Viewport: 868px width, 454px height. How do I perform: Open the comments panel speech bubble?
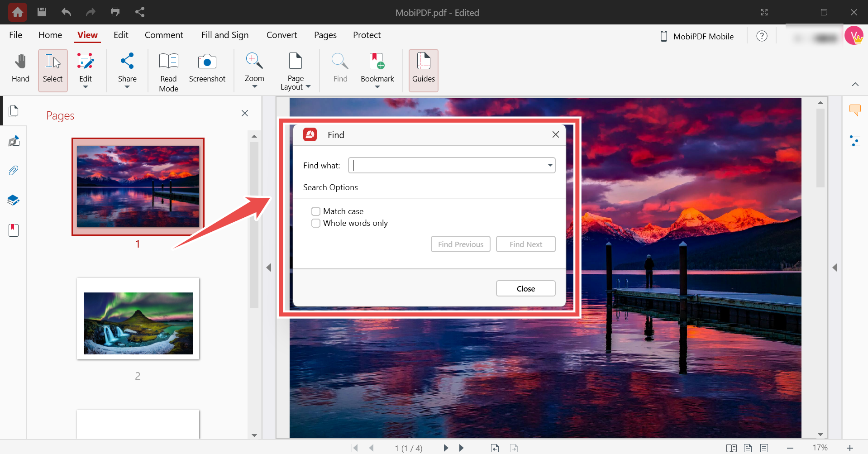(854, 110)
